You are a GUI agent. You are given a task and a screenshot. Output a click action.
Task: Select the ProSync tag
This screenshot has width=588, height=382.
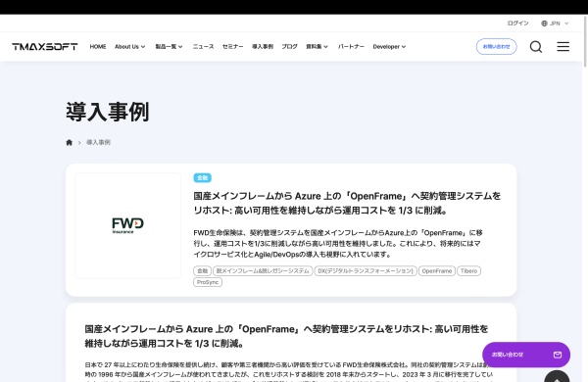coord(208,282)
